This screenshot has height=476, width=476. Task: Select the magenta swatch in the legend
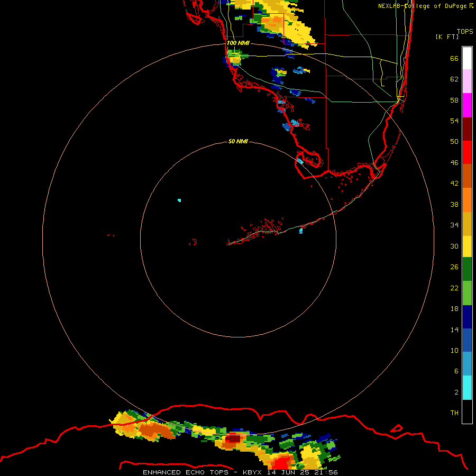tap(467, 105)
